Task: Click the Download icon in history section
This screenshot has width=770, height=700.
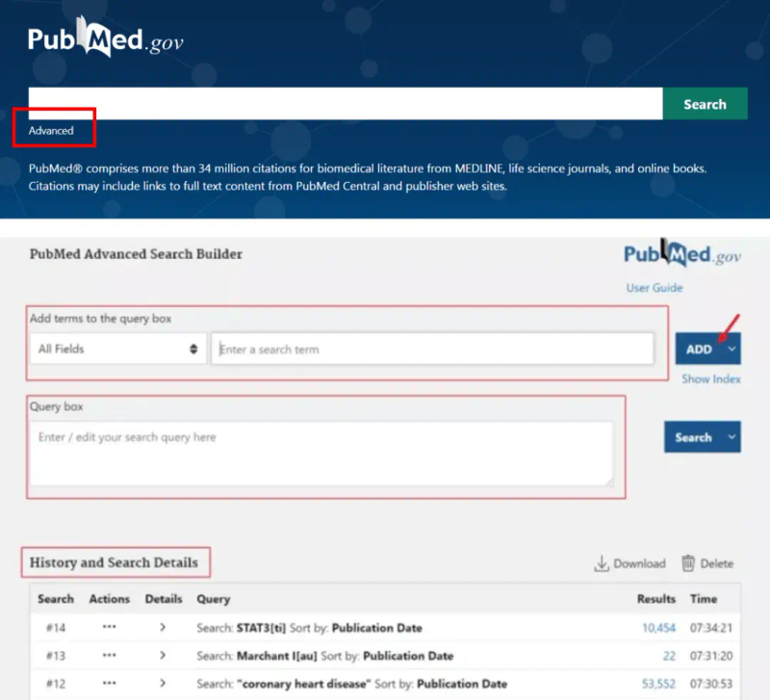Action: pyautogui.click(x=602, y=563)
